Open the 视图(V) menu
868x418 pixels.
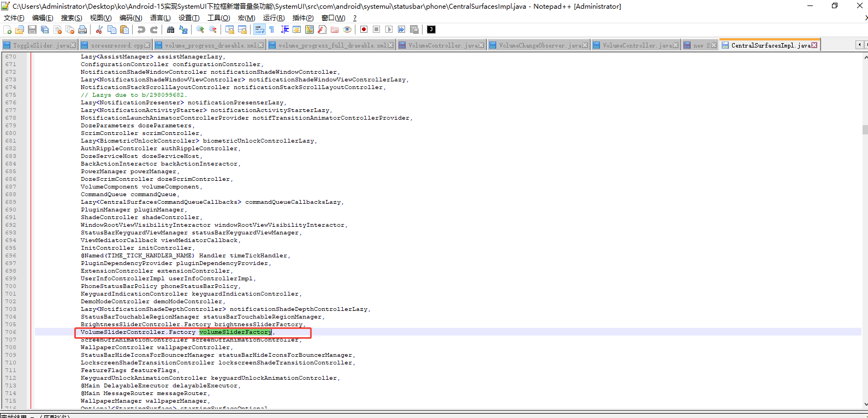point(100,18)
